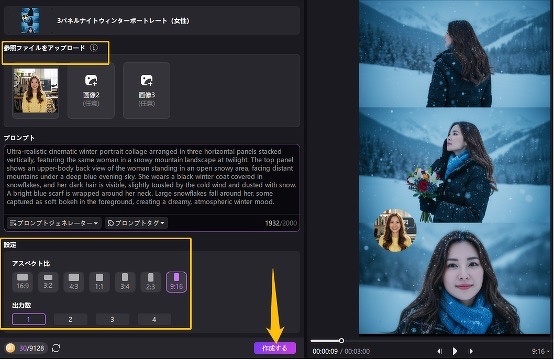
Task: Set output count to 3
Action: tap(112, 319)
